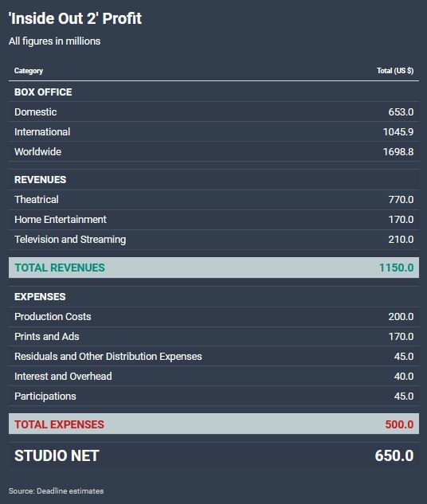
Task: Click the TOTAL REVENUES highlighted row
Action: [x=213, y=268]
